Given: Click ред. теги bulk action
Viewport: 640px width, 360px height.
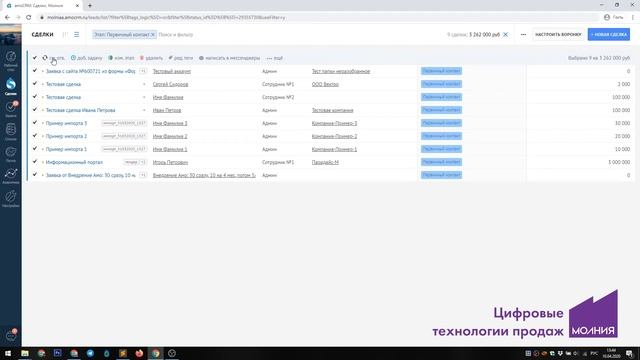Looking at the screenshot, I should click(x=181, y=58).
